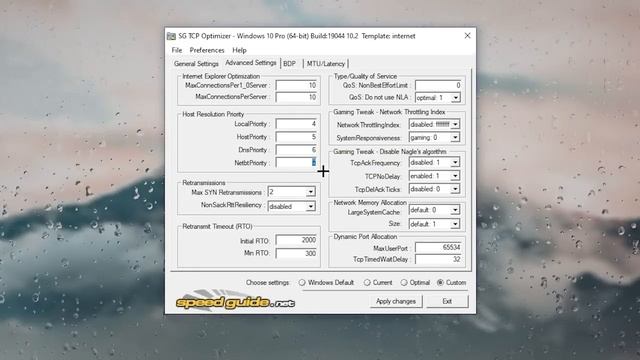
Task: Click the MaxConnectionsPer1_0Server input field
Action: (296, 85)
